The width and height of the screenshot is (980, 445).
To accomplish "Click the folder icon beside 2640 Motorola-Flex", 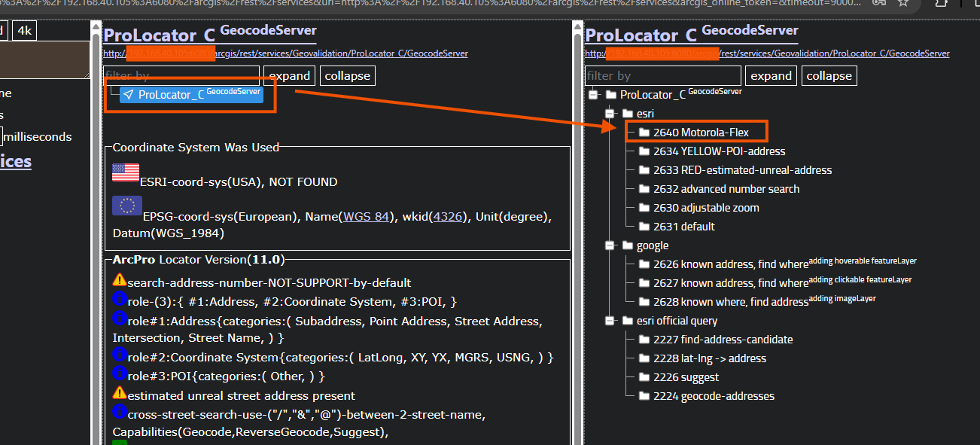I will 644,133.
